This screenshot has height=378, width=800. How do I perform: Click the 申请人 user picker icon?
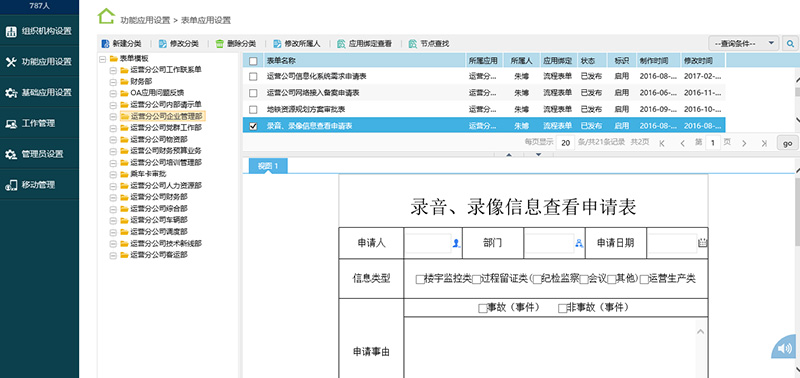coord(456,243)
